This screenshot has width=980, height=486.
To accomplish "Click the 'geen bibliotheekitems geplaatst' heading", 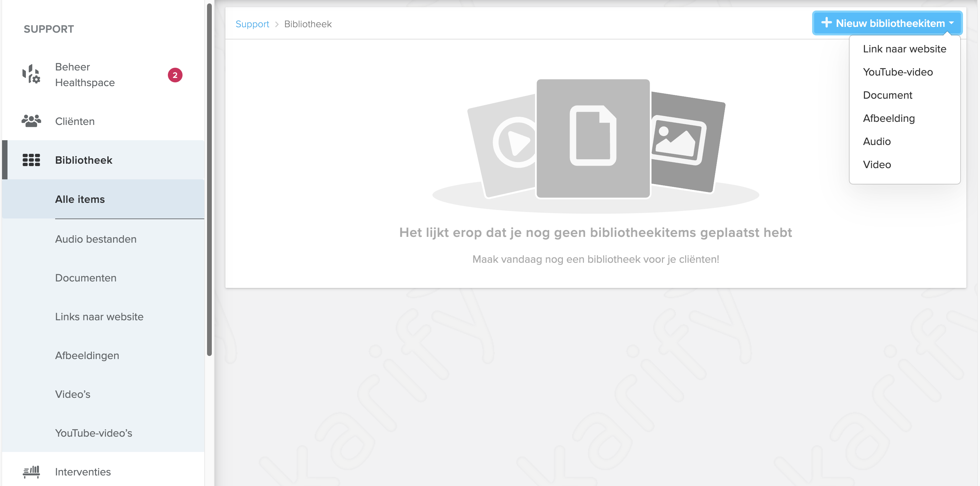I will click(x=596, y=232).
